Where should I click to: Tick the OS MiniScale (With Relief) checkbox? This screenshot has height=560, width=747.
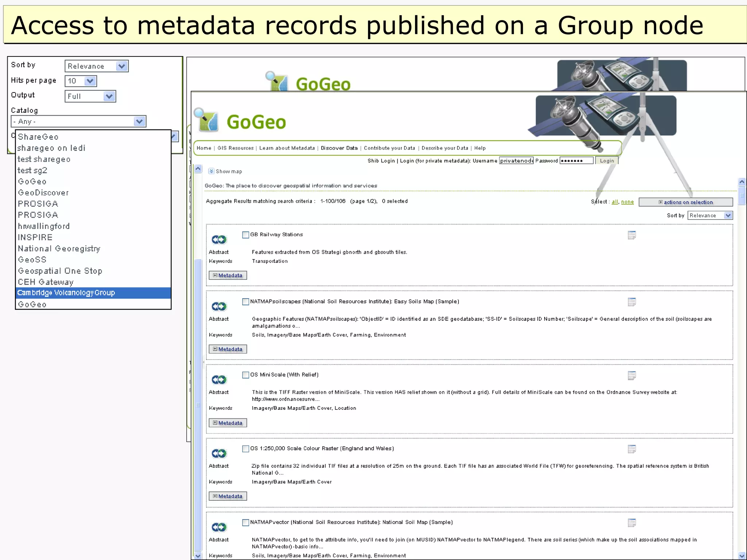pyautogui.click(x=245, y=375)
